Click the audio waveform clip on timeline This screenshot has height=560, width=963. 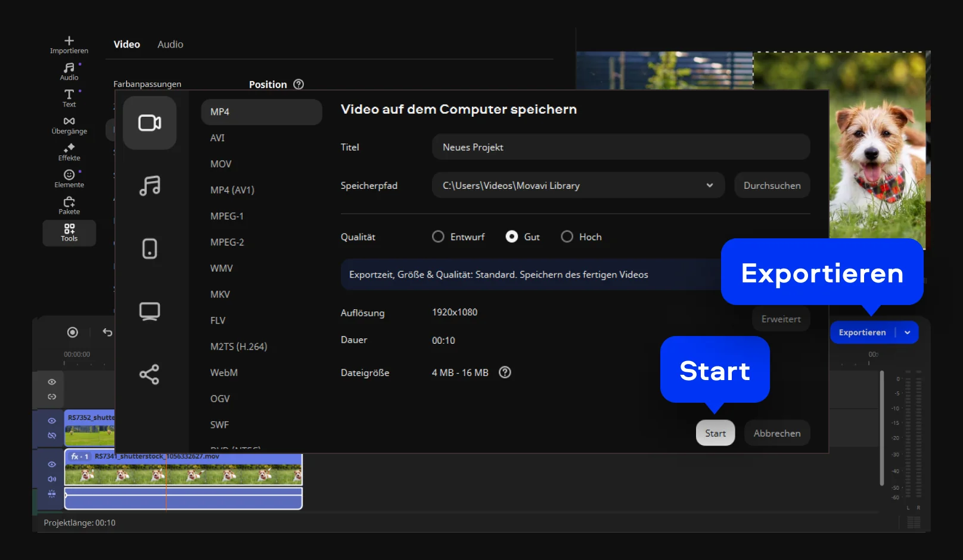tap(183, 498)
